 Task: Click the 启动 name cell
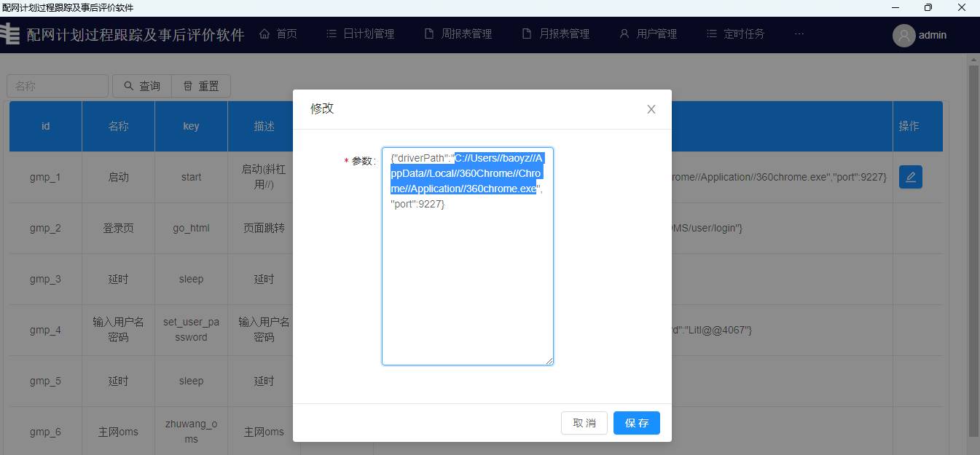(x=119, y=177)
